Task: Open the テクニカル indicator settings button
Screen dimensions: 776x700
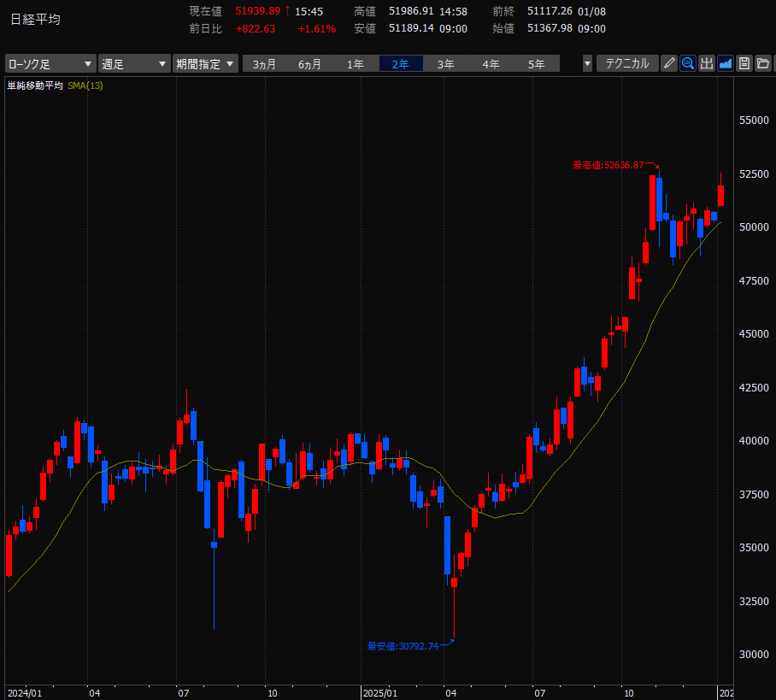Action: 627,63
